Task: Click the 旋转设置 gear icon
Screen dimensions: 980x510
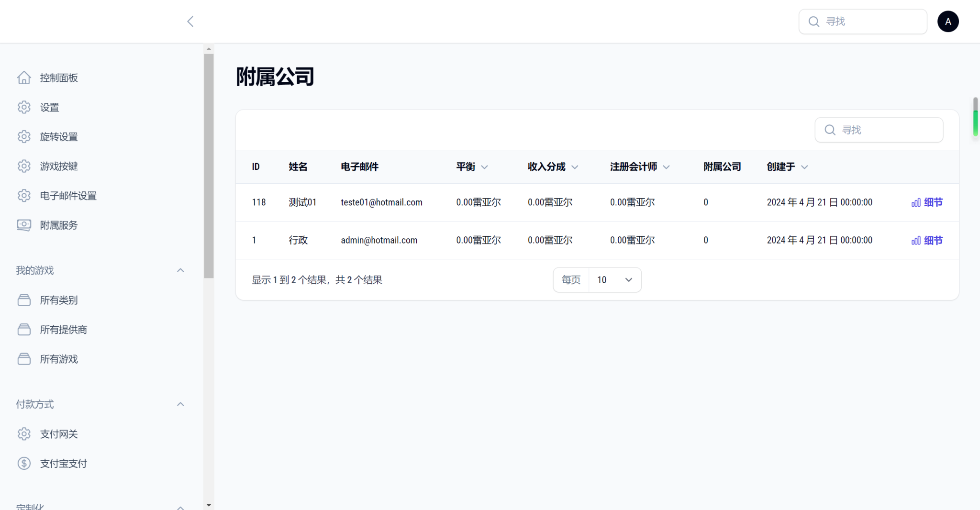Action: click(x=24, y=137)
